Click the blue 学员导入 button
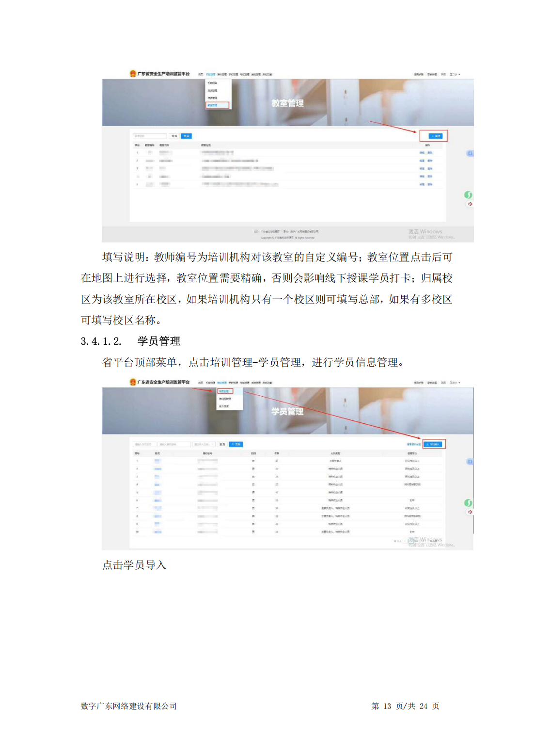534x756 pixels. coord(433,444)
